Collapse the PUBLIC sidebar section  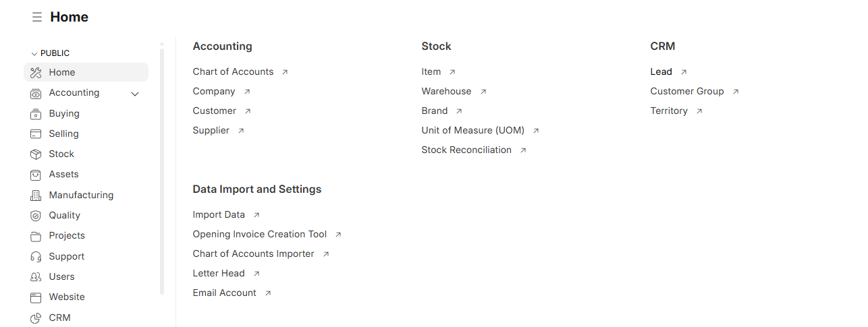pyautogui.click(x=34, y=53)
